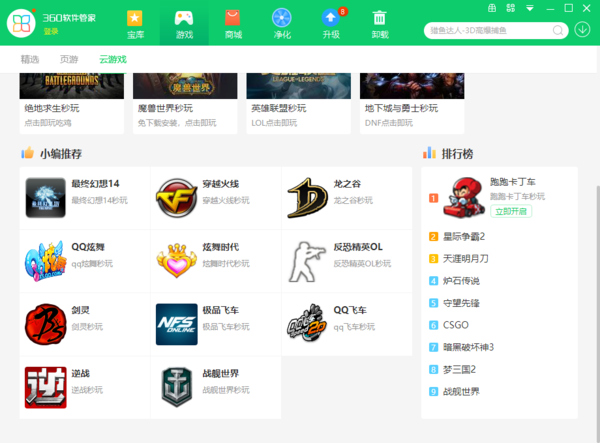This screenshot has width=600, height=443.
Task: Click the 龙之谷秒玩 subtitle
Action: (353, 200)
